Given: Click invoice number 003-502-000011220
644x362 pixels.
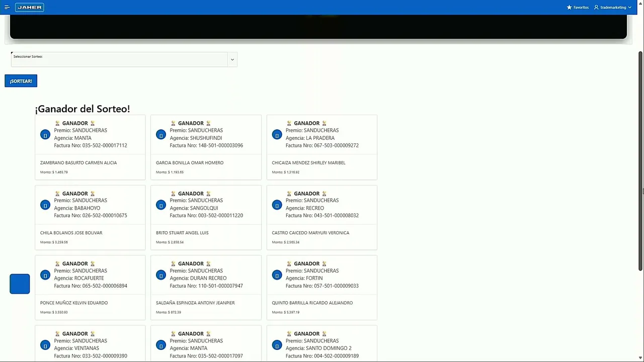Looking at the screenshot, I should pyautogui.click(x=220, y=215).
